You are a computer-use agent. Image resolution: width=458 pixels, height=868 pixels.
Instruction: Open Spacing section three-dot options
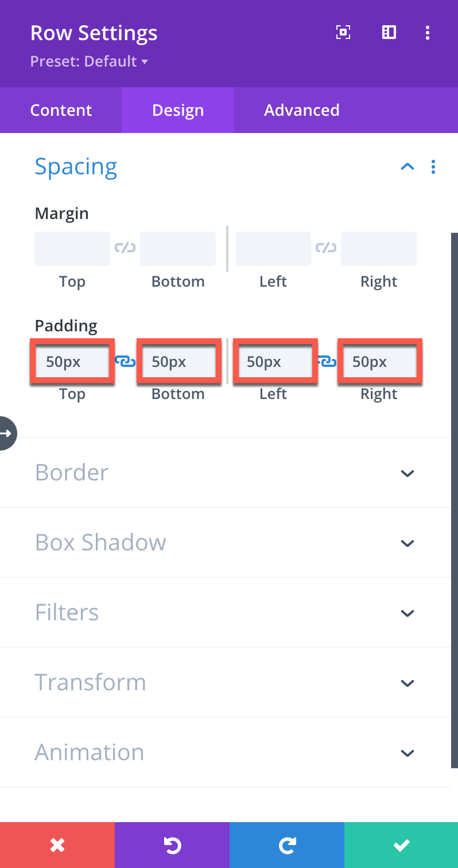click(x=433, y=167)
